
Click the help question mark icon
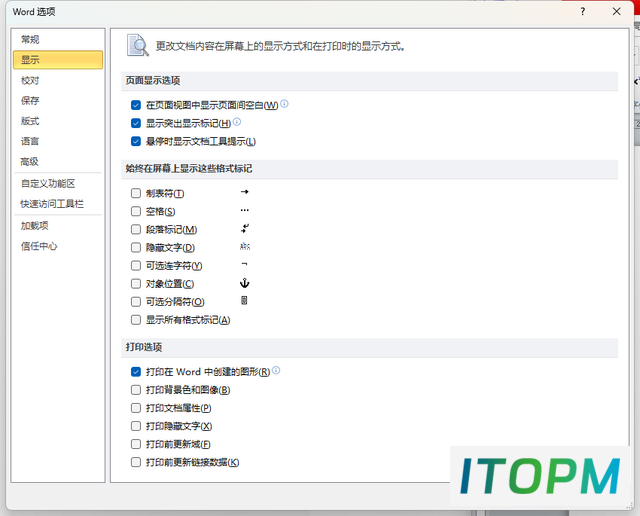[582, 11]
